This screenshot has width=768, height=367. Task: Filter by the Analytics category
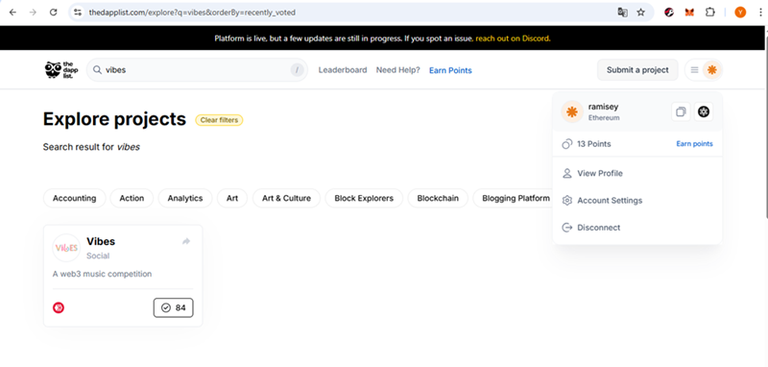tap(185, 198)
